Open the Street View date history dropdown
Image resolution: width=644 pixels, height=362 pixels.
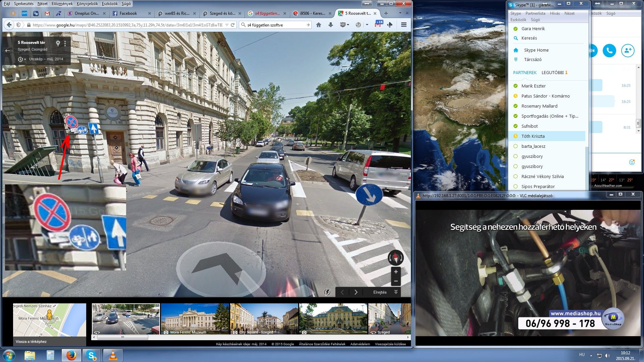pyautogui.click(x=22, y=59)
